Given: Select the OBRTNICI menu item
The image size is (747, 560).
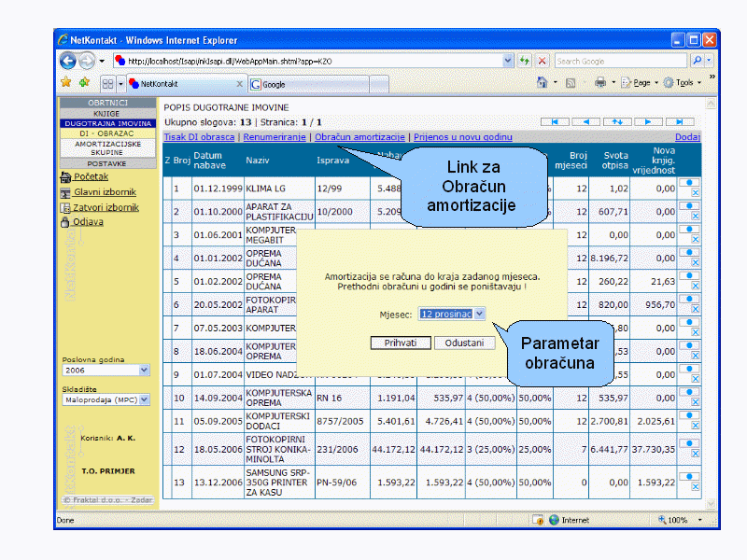Looking at the screenshot, I should (107, 103).
